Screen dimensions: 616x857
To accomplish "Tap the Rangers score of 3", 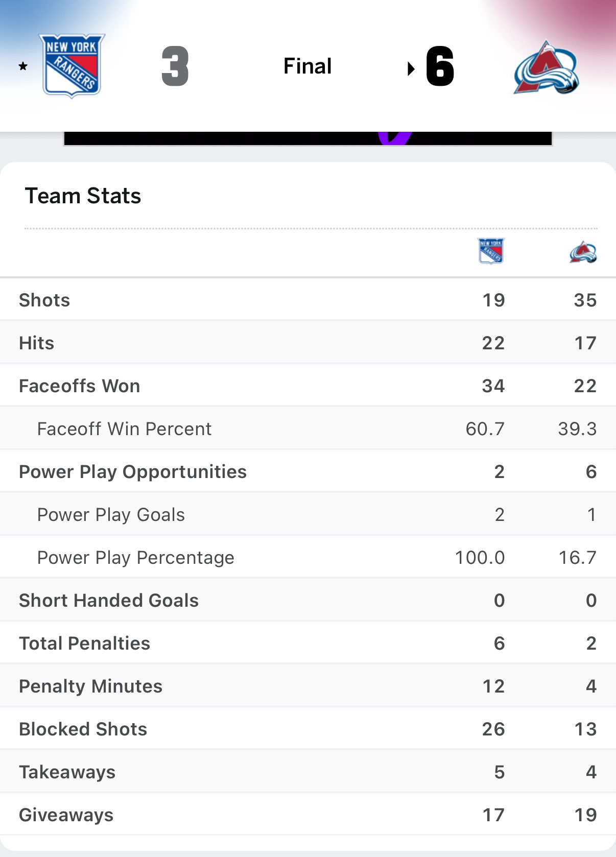I will click(175, 66).
